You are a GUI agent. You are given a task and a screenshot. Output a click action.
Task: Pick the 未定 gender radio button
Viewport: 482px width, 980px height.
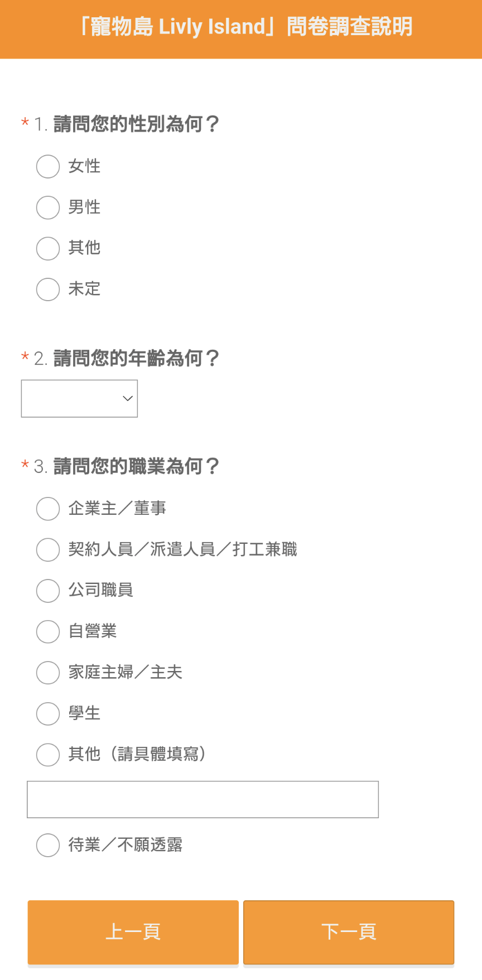pyautogui.click(x=48, y=289)
